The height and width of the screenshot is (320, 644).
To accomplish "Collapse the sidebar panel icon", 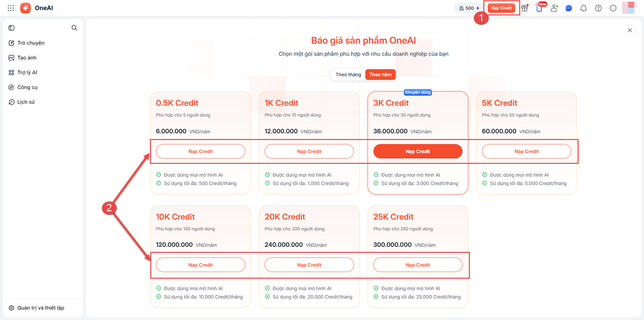I will 11,28.
